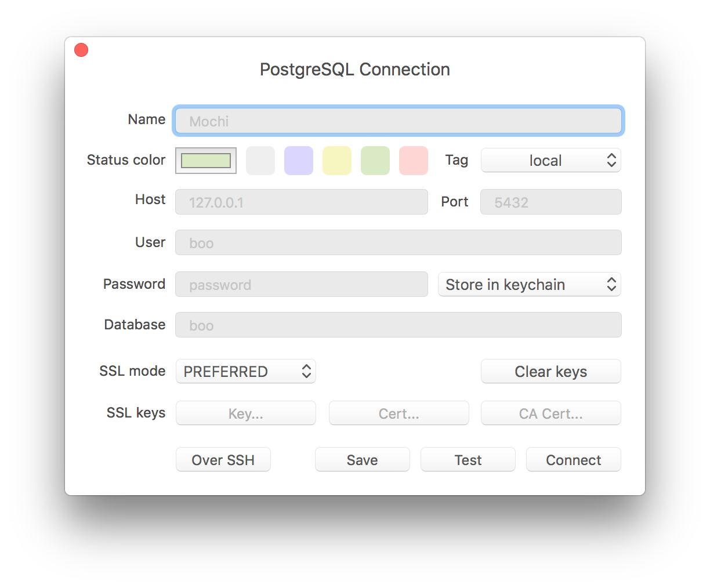Choose the green status color swatch
Image resolution: width=710 pixels, height=588 pixels.
pyautogui.click(x=375, y=161)
